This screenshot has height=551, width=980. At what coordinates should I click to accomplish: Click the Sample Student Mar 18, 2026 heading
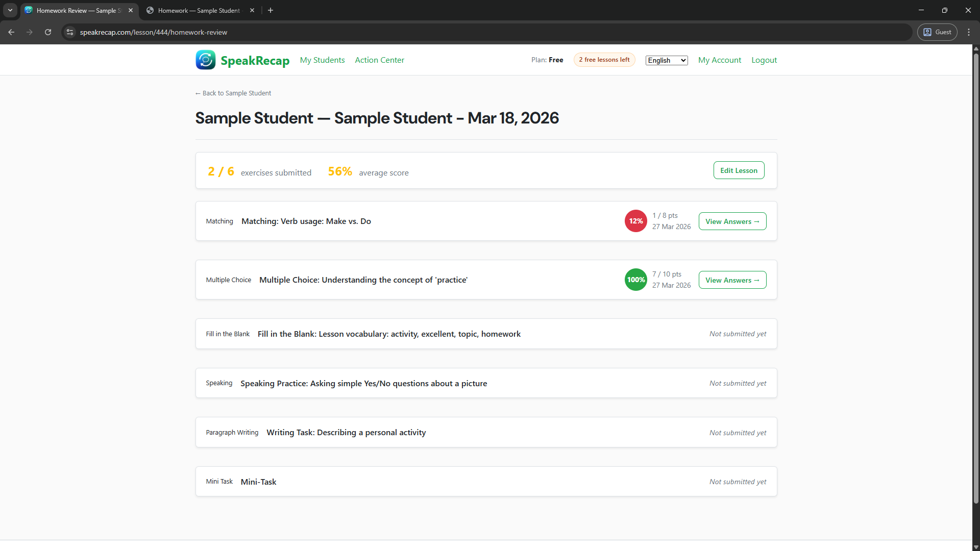tap(377, 118)
